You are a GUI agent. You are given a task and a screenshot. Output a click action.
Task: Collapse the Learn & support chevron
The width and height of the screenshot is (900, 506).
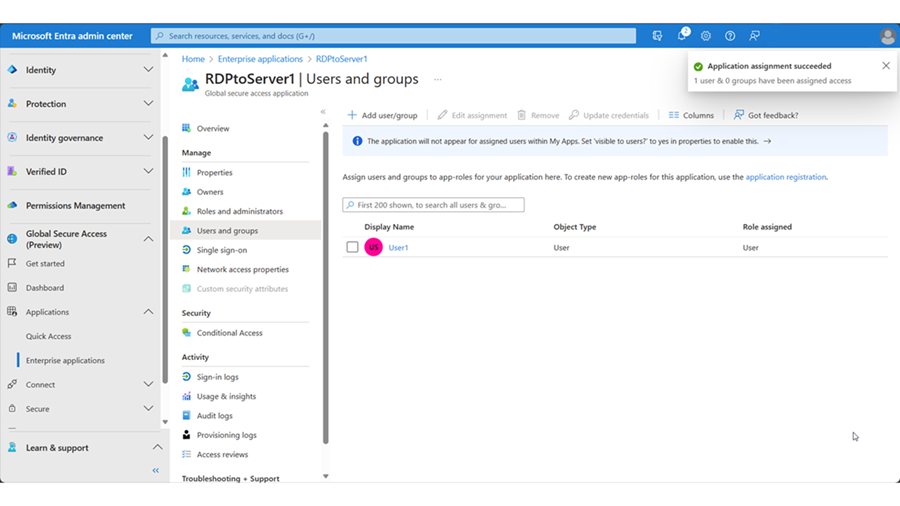(157, 447)
